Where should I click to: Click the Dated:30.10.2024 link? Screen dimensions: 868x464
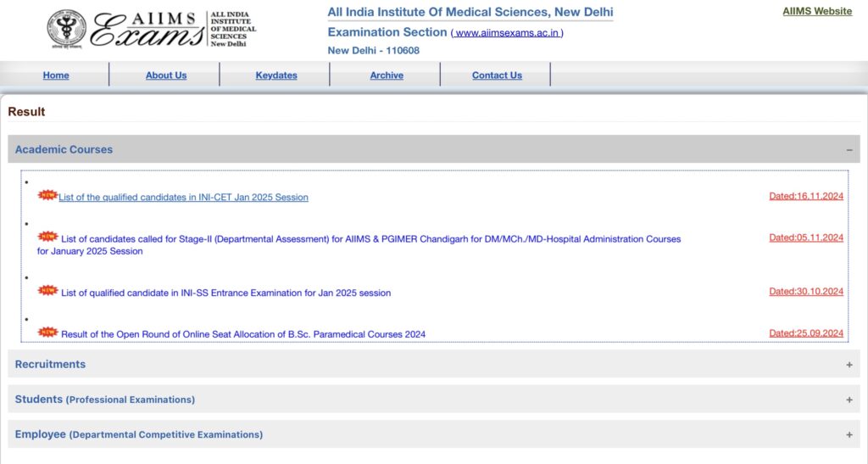[x=806, y=291]
